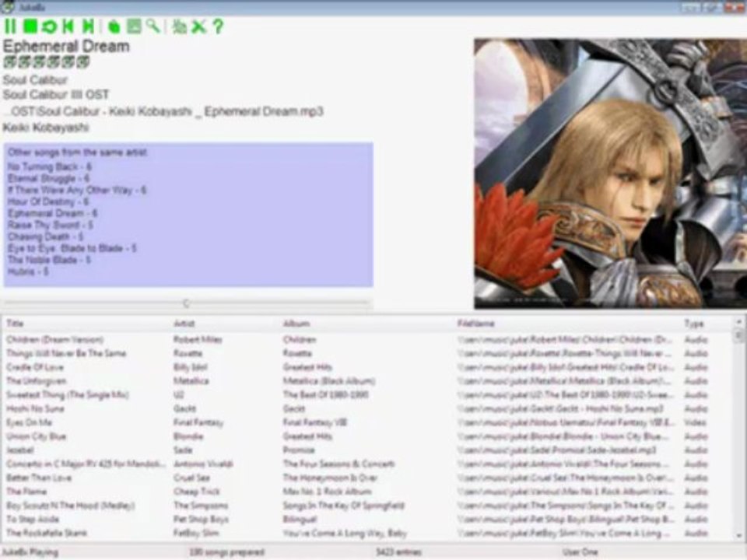Viewport: 747px width, 560px height.
Task: Open help with the question mark
Action: click(x=218, y=26)
